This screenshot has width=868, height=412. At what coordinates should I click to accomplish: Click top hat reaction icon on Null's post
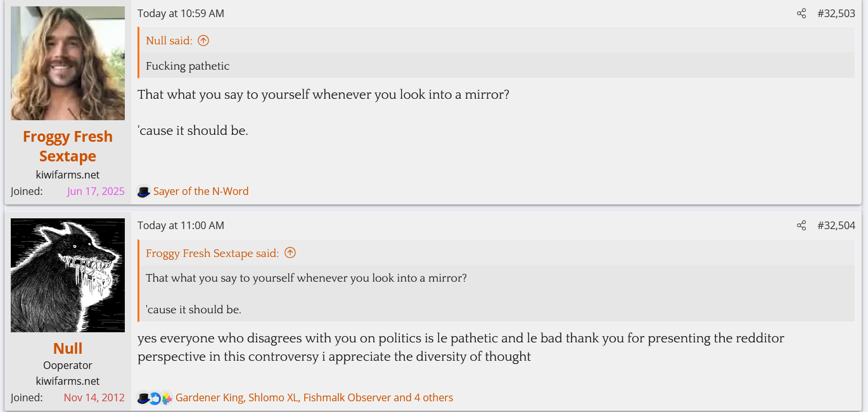(x=143, y=398)
